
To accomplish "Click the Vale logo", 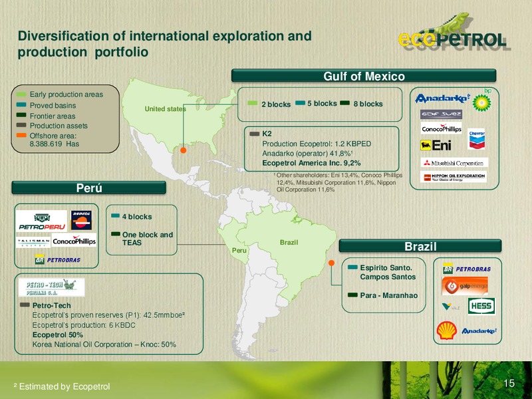I will [x=452, y=307].
